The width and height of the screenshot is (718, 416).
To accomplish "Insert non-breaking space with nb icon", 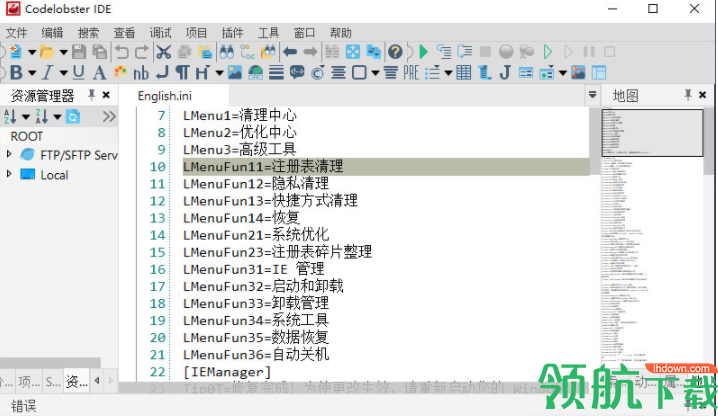I will tap(141, 73).
